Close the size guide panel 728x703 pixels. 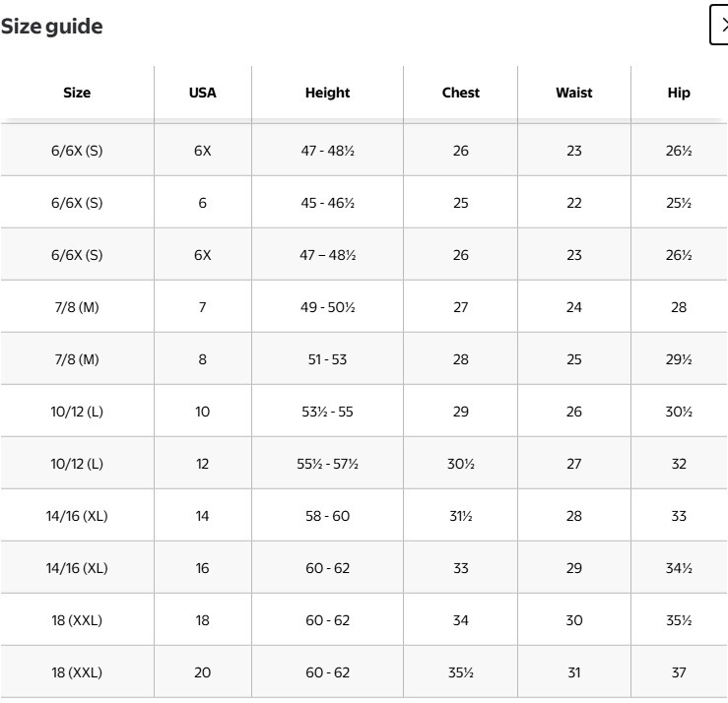point(720,26)
